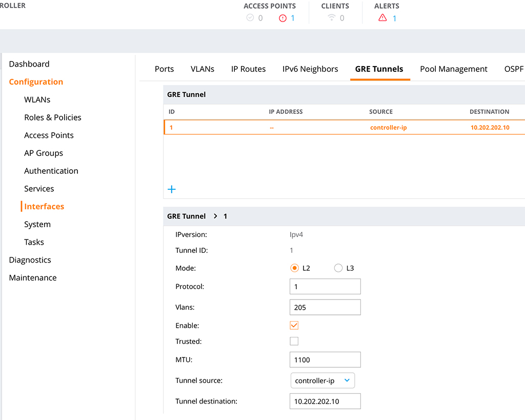This screenshot has width=525, height=420.
Task: Click the up access points checkmark icon
Action: (250, 18)
